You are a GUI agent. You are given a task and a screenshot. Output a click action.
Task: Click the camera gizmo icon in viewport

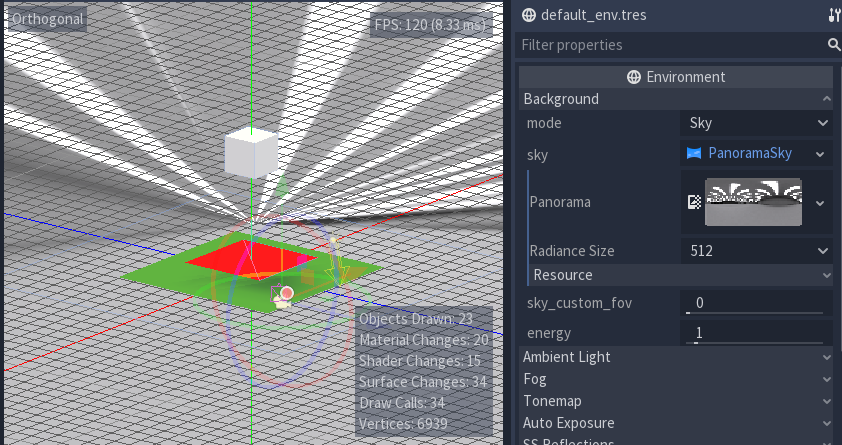pos(282,302)
